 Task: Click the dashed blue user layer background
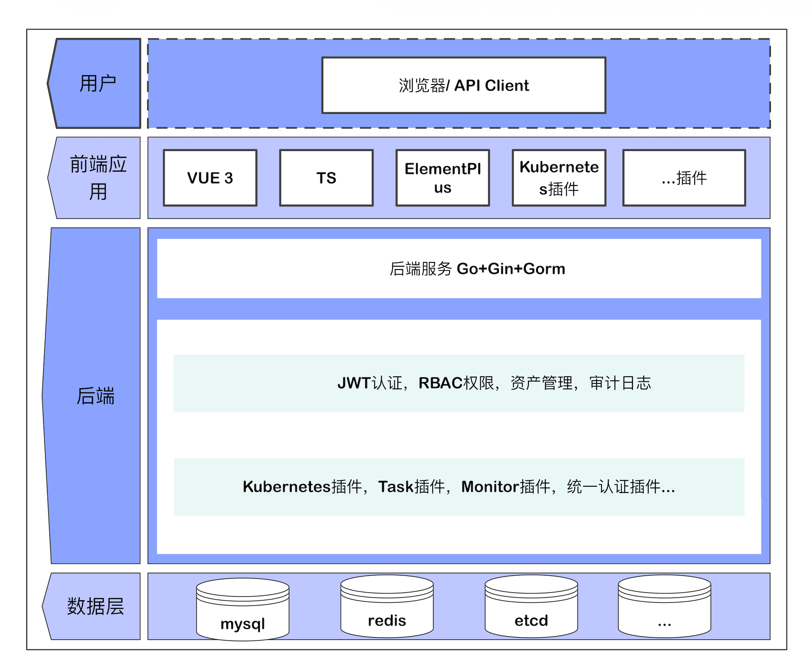[236, 83]
